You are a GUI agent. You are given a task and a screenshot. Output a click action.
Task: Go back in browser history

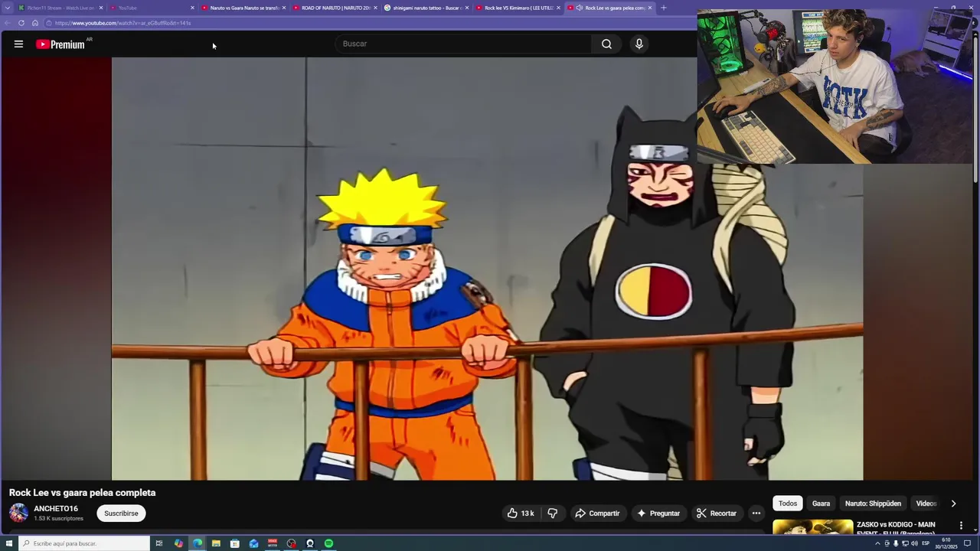pyautogui.click(x=8, y=23)
